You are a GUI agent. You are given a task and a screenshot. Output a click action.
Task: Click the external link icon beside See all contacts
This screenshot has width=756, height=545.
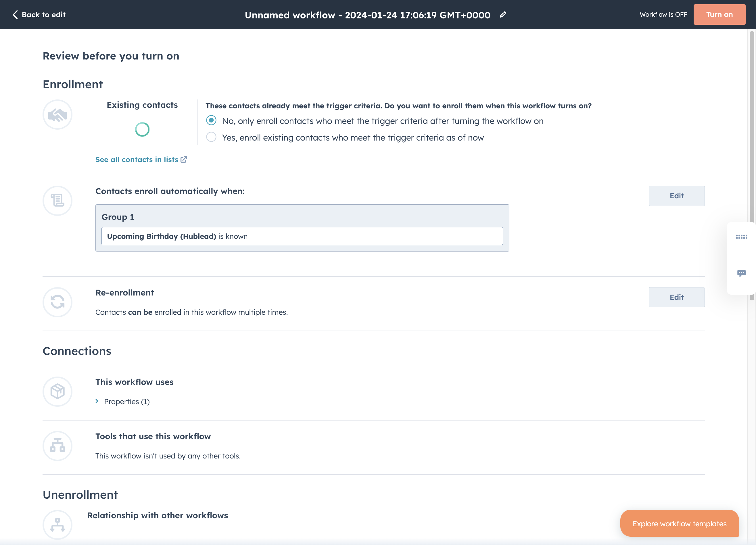point(184,160)
